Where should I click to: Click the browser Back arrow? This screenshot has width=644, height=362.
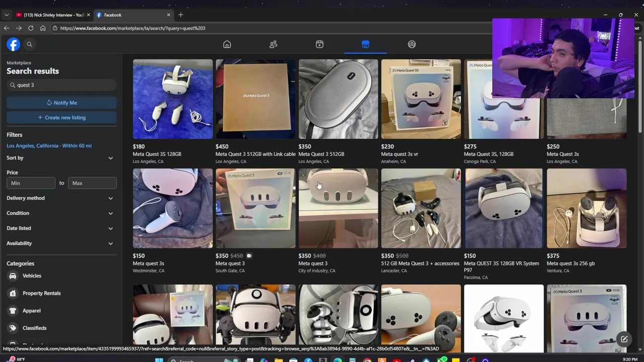pos(7,28)
